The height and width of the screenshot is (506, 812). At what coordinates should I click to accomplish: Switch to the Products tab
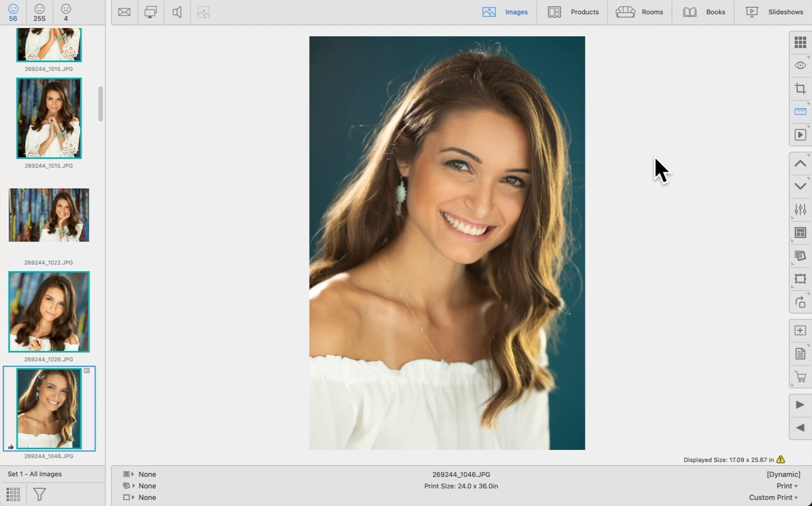point(573,12)
